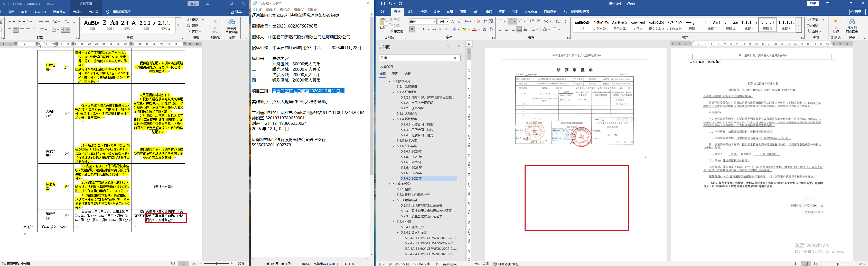This screenshot has width=868, height=266.
Task: Toggle left alignment in 投标文件 Word
Action: pyautogui.click(x=500, y=29)
